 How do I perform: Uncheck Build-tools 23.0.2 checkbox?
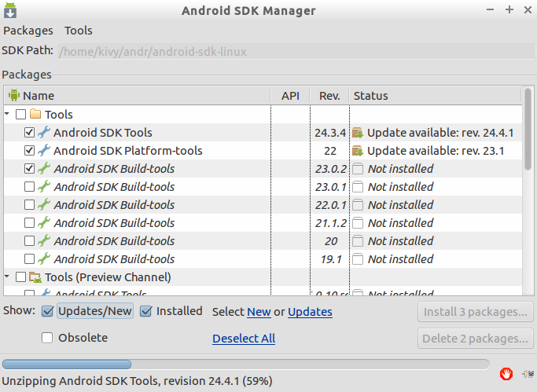point(29,169)
